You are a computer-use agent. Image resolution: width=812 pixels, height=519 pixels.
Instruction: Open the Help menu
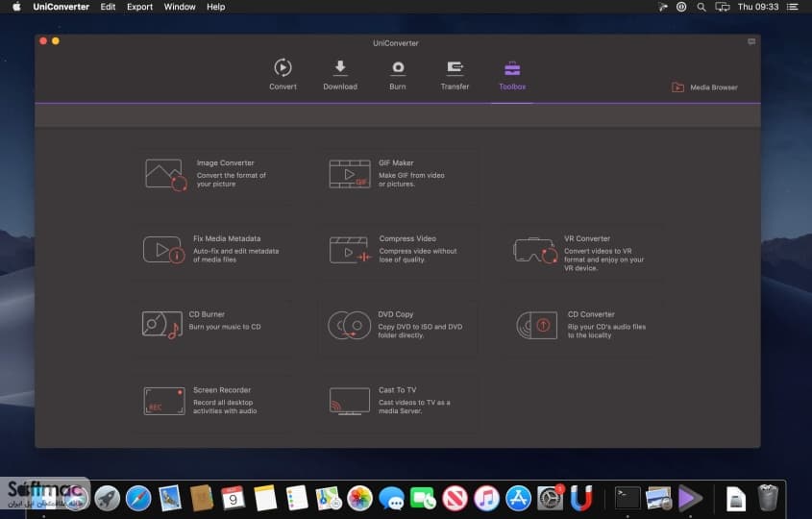point(216,7)
